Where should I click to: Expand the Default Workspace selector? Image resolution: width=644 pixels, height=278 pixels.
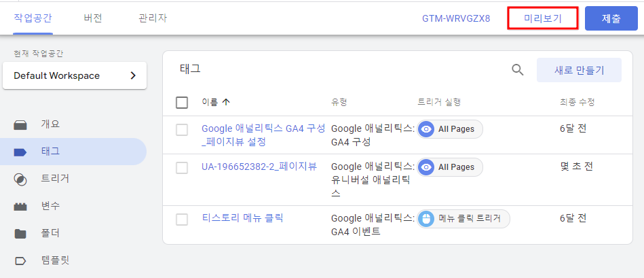[x=75, y=75]
